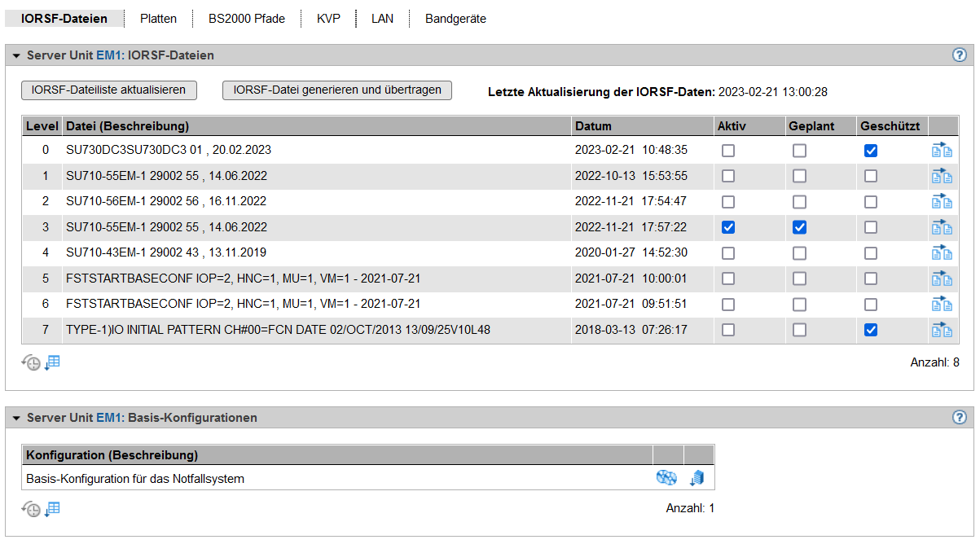Click the transfer icon in the Level 3 row
Screen dimensions: 980x544
pos(942,227)
